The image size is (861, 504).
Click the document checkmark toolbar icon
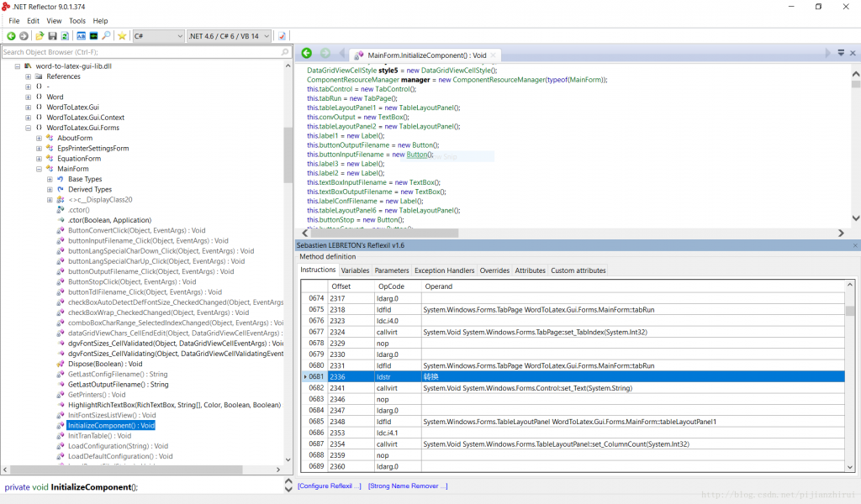[283, 36]
